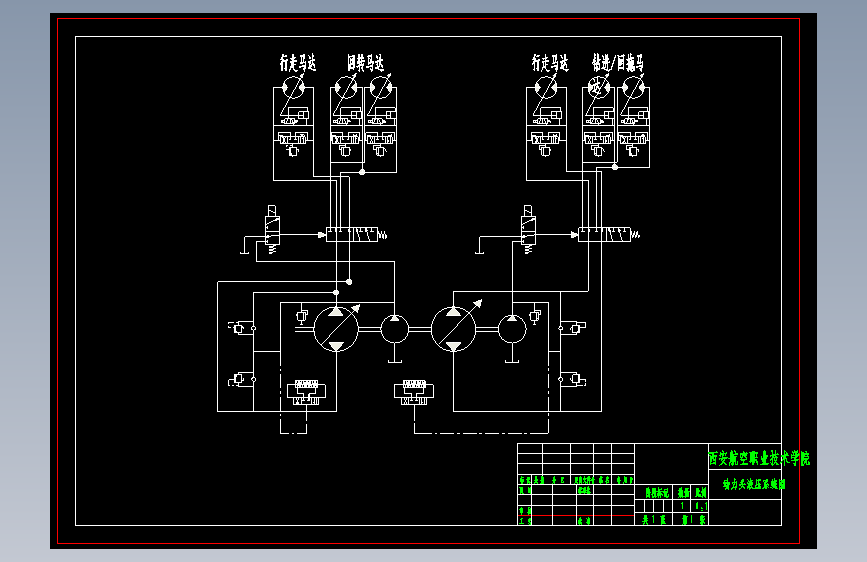The width and height of the screenshot is (867, 562).
Task: Pick the right fixed charge pump circle
Action: click(512, 329)
